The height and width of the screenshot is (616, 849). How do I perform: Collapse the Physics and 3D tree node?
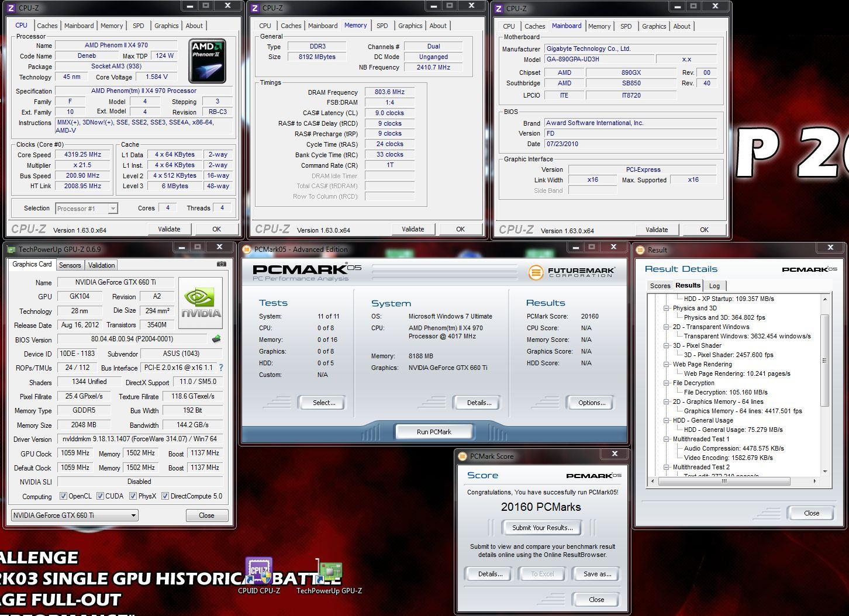coord(666,308)
